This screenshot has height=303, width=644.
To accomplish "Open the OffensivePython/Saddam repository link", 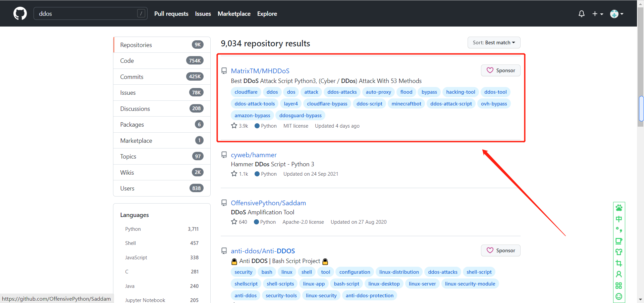I will (268, 203).
